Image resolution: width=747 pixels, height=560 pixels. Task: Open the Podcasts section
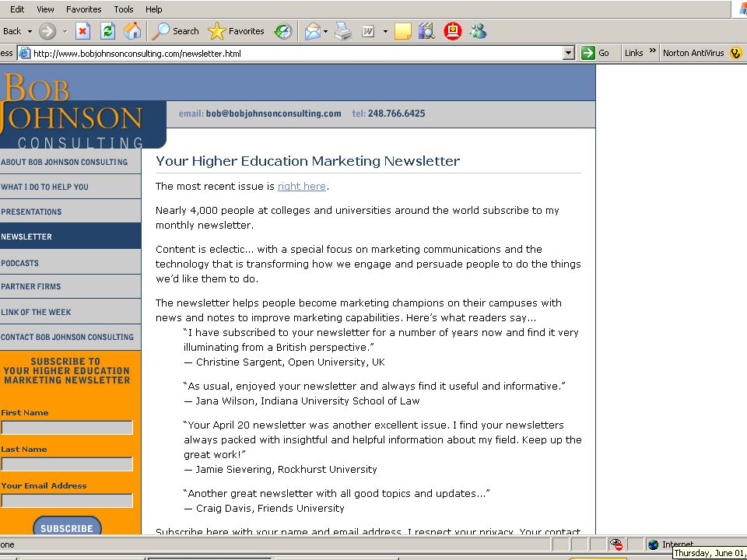click(71, 262)
